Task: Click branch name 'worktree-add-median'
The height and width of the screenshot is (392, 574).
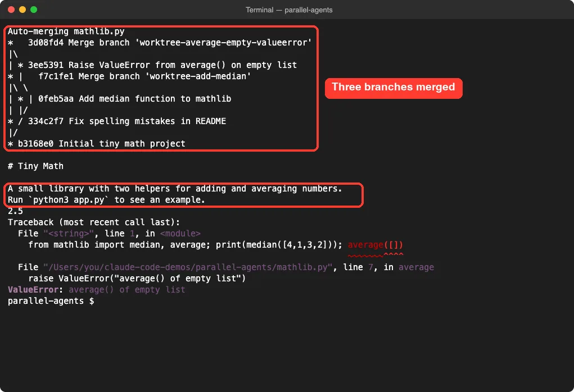Action: tap(198, 76)
